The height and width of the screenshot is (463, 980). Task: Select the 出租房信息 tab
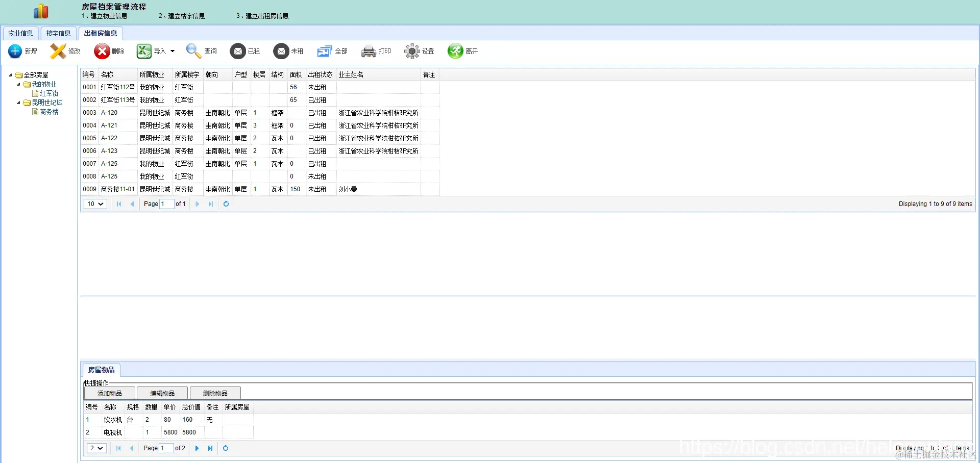101,33
